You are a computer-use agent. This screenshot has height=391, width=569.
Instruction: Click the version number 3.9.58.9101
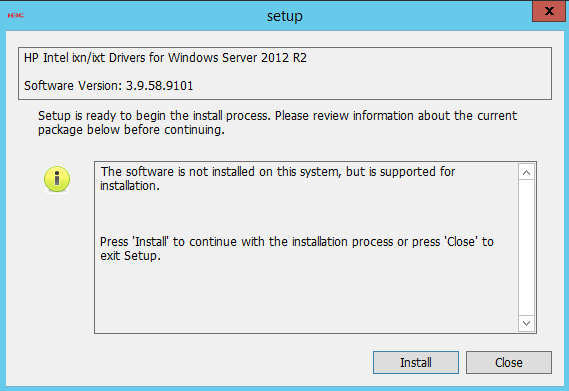[159, 86]
